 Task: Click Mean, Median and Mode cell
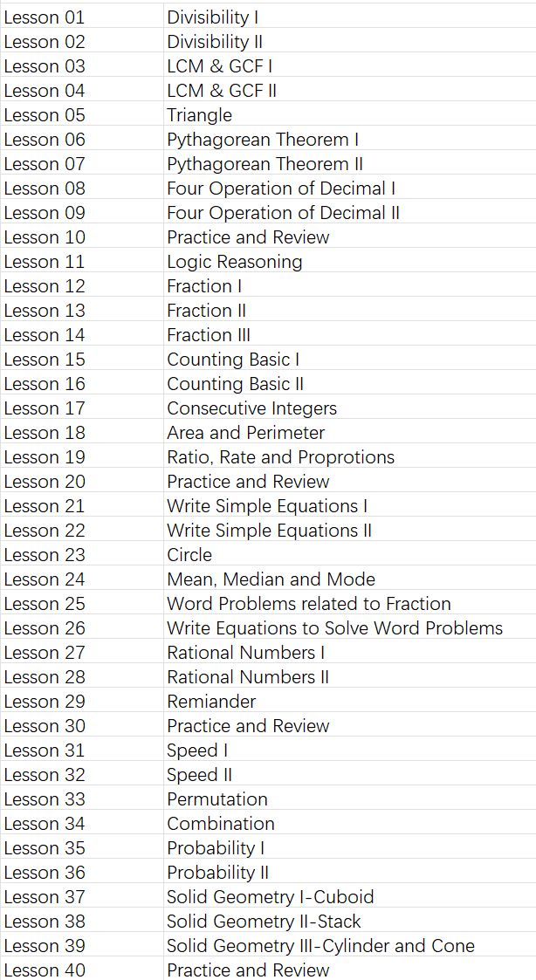(x=349, y=579)
